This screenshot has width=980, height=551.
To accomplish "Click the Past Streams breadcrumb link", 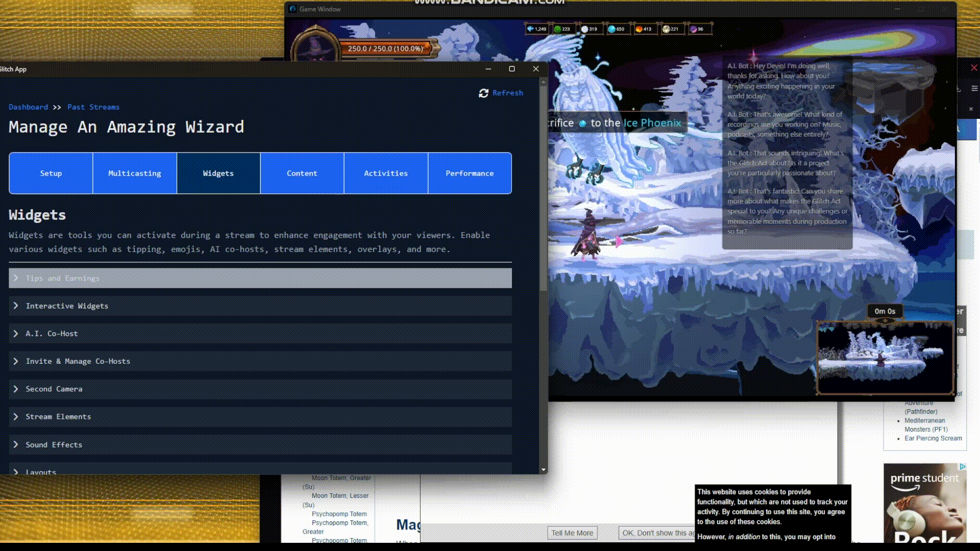I will 93,107.
